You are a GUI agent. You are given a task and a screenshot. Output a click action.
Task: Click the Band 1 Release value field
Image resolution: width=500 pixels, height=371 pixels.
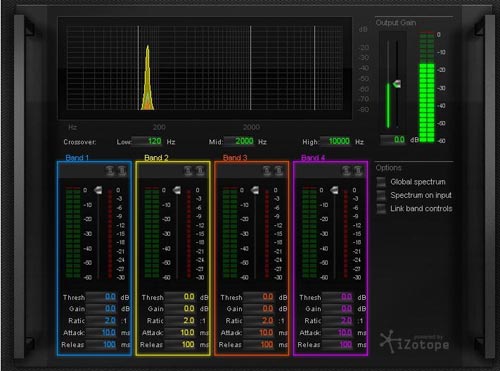pyautogui.click(x=101, y=345)
